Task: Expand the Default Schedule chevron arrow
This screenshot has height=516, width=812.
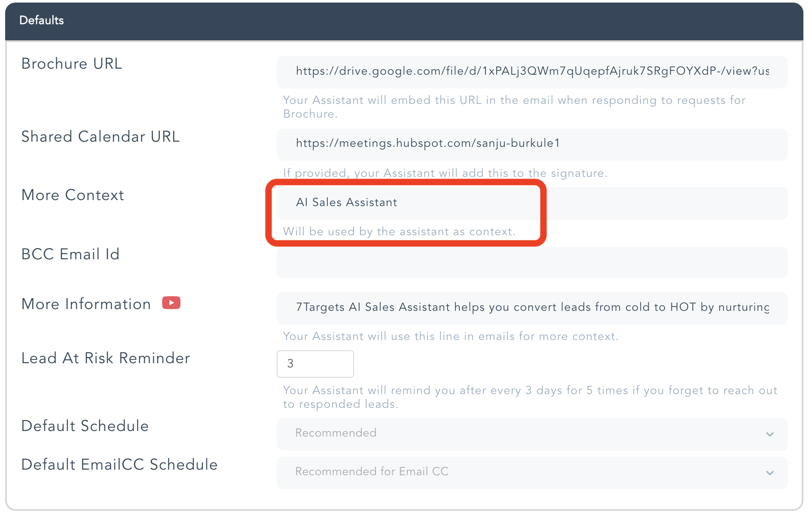Action: tap(769, 434)
